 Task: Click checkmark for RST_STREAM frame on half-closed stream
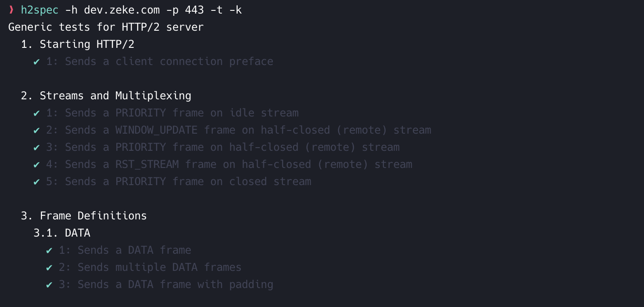pos(37,165)
